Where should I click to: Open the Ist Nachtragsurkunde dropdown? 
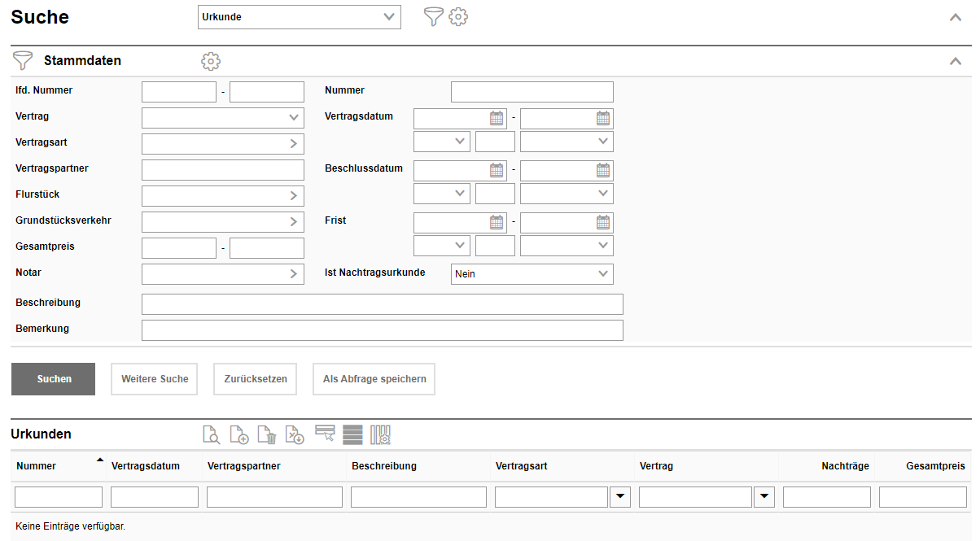click(532, 274)
